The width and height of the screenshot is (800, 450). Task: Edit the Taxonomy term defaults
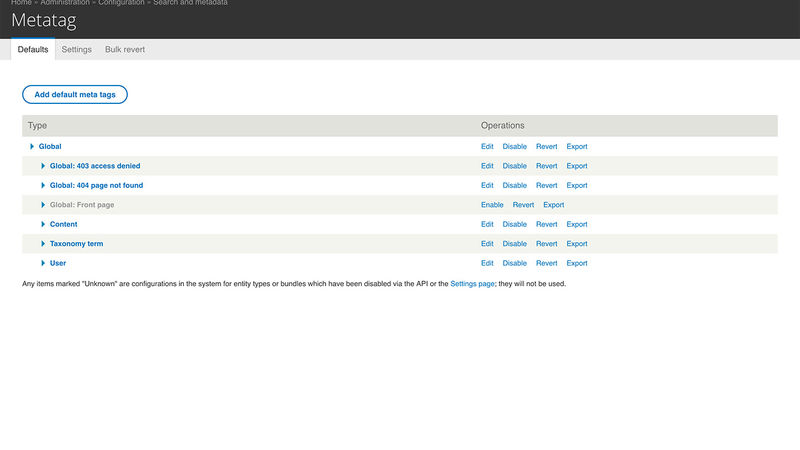[x=487, y=243]
